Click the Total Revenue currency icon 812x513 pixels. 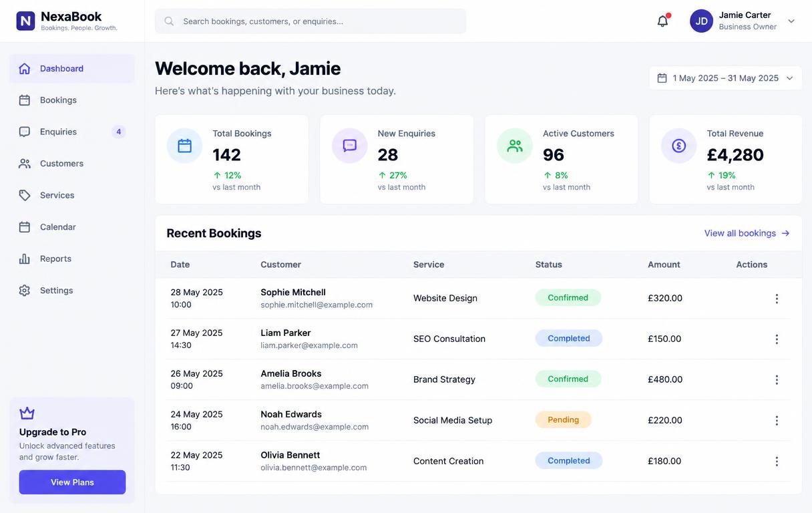pyautogui.click(x=678, y=146)
